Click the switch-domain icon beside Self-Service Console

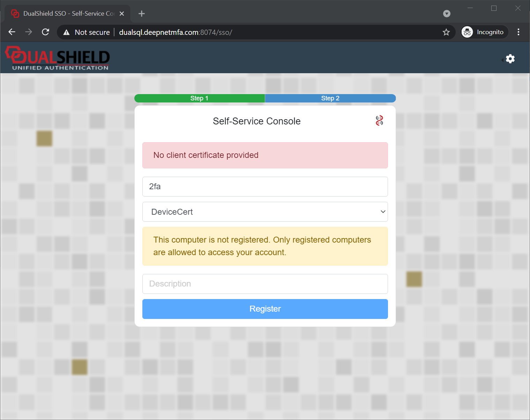click(x=379, y=121)
